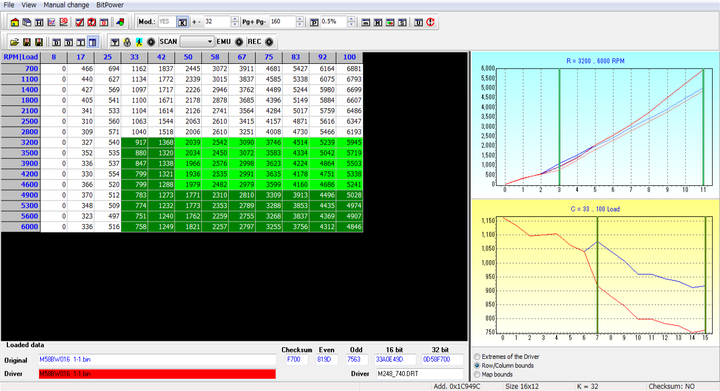Select Map bounds radio button

(x=477, y=374)
